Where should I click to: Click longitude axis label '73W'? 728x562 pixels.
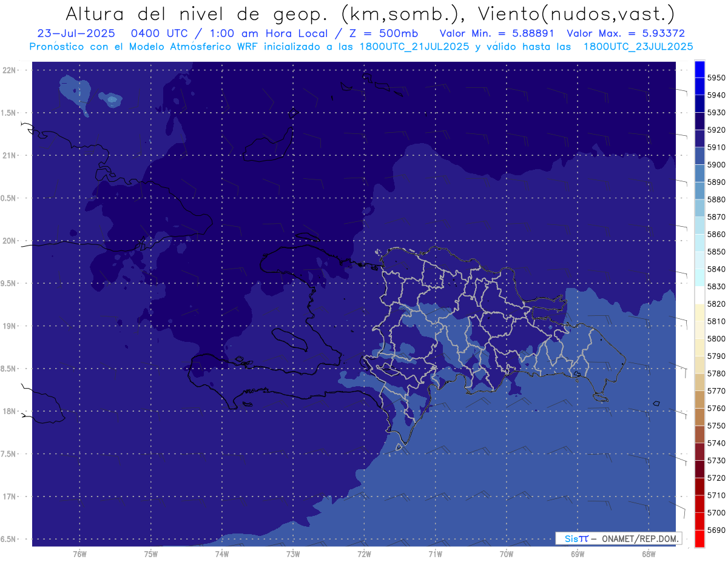click(293, 554)
